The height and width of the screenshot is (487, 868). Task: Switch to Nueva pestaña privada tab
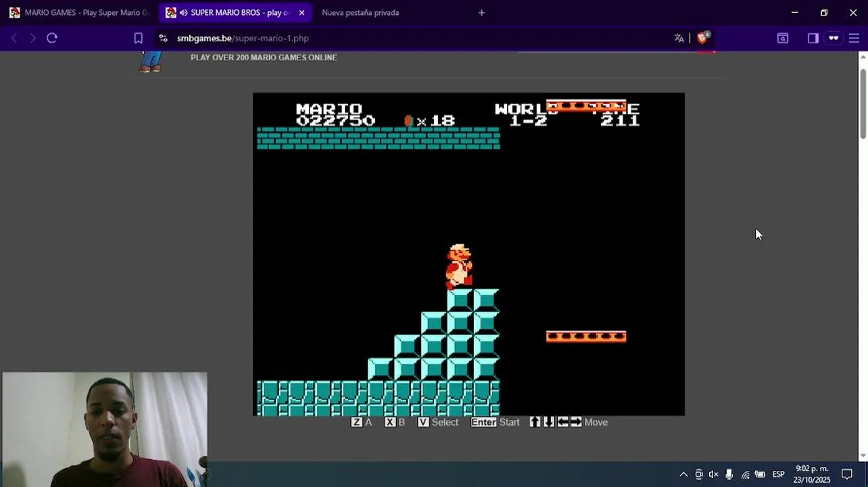point(360,12)
